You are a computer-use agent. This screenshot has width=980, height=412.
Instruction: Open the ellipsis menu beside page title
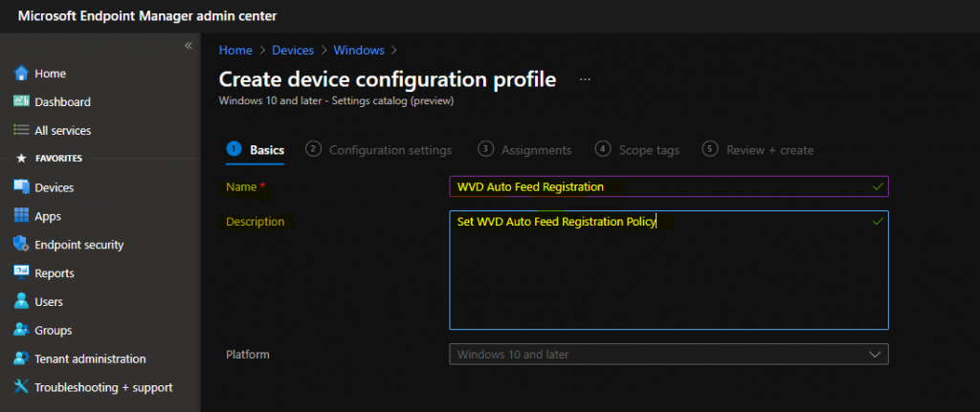tap(585, 79)
